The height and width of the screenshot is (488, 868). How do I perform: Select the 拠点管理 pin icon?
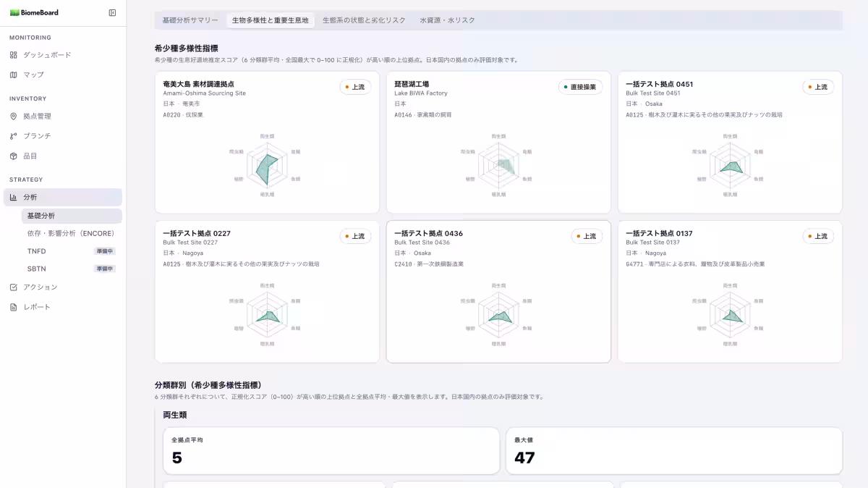pyautogui.click(x=13, y=116)
